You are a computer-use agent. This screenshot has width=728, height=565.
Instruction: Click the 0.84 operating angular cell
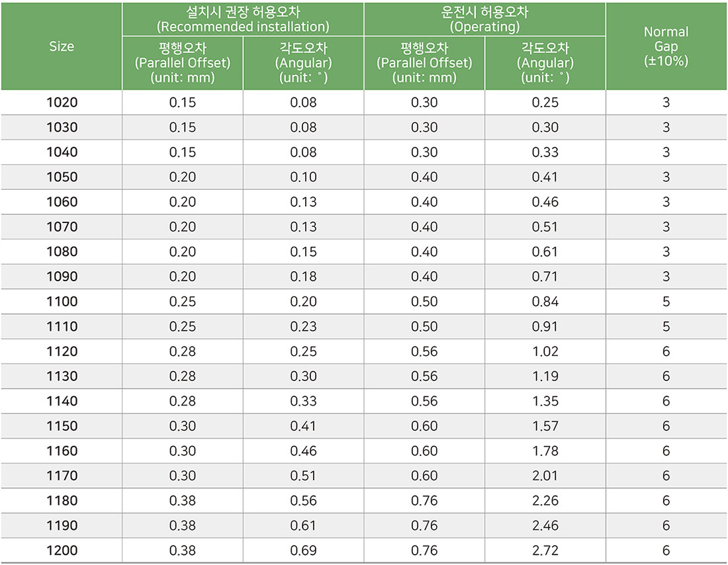[x=545, y=302]
